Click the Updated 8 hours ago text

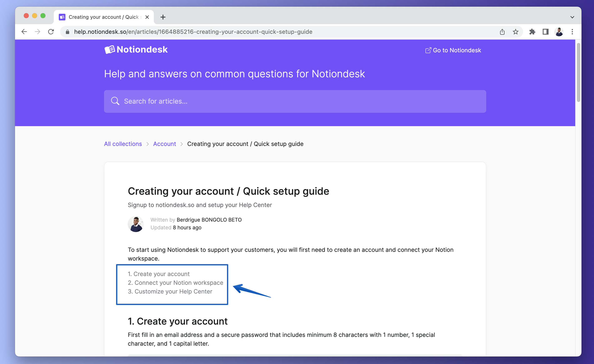click(x=176, y=228)
